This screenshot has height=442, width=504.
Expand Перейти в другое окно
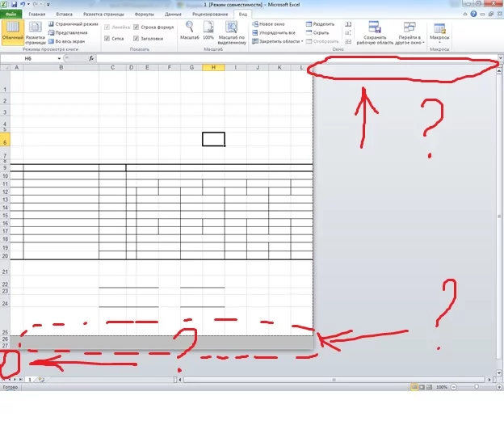(409, 32)
